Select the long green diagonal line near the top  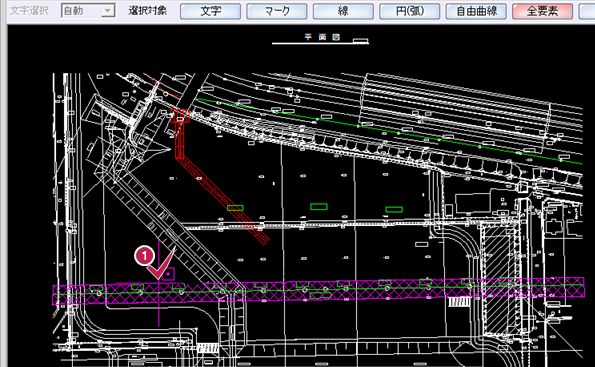389,131
